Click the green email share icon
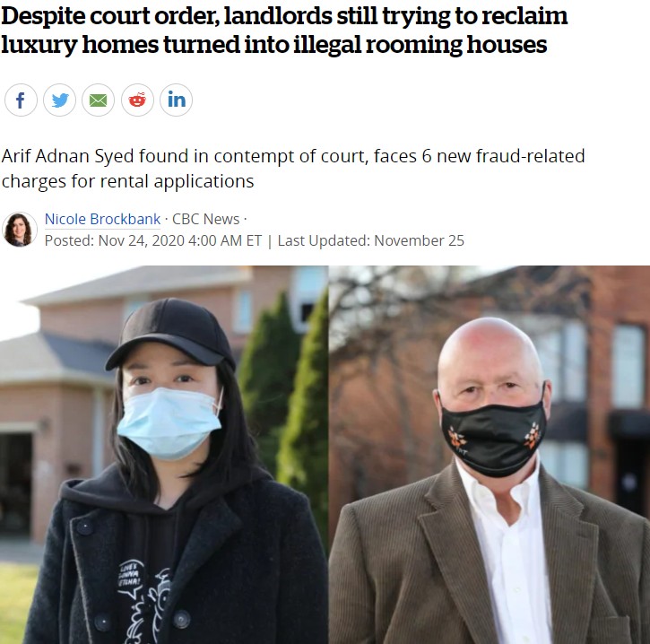650x644 pixels. (99, 100)
